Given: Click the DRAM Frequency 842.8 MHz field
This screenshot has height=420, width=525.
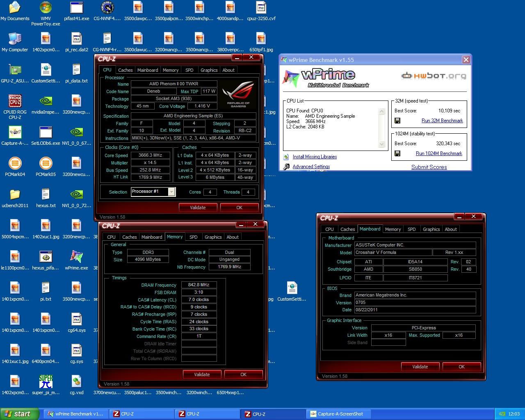Looking at the screenshot, I should pyautogui.click(x=199, y=285).
